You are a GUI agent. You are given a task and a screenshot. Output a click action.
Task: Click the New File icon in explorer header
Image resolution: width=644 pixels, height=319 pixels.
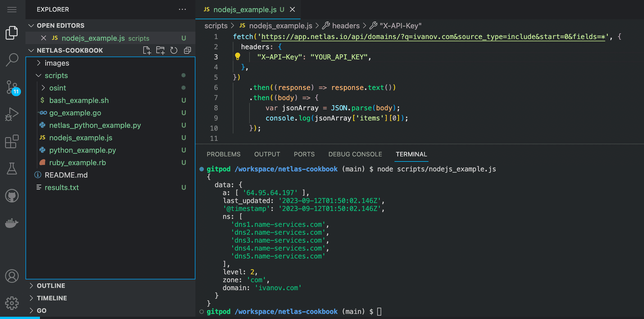point(147,50)
